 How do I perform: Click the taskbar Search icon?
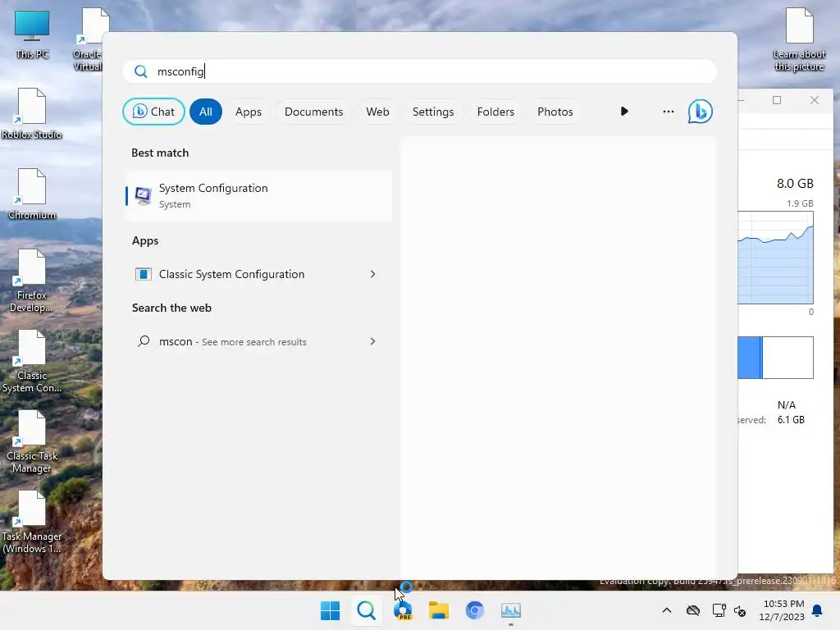coord(367,610)
